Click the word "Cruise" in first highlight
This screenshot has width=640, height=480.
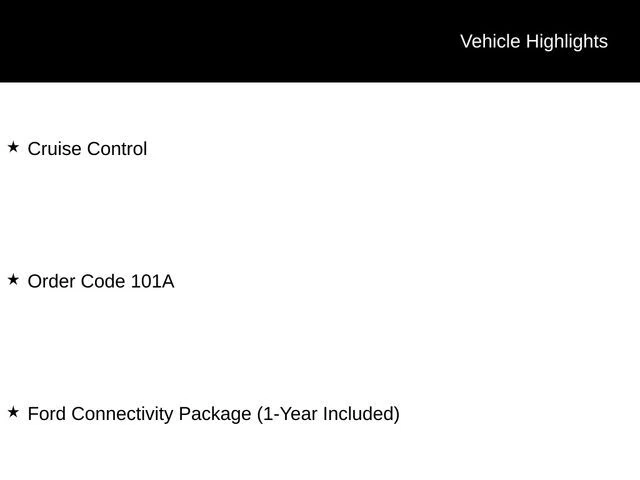54,149
